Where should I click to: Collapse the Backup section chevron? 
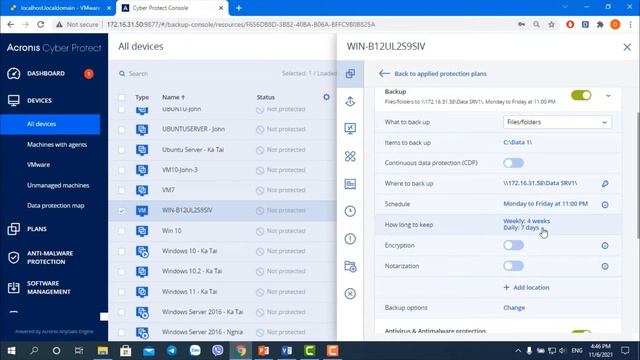coord(608,96)
